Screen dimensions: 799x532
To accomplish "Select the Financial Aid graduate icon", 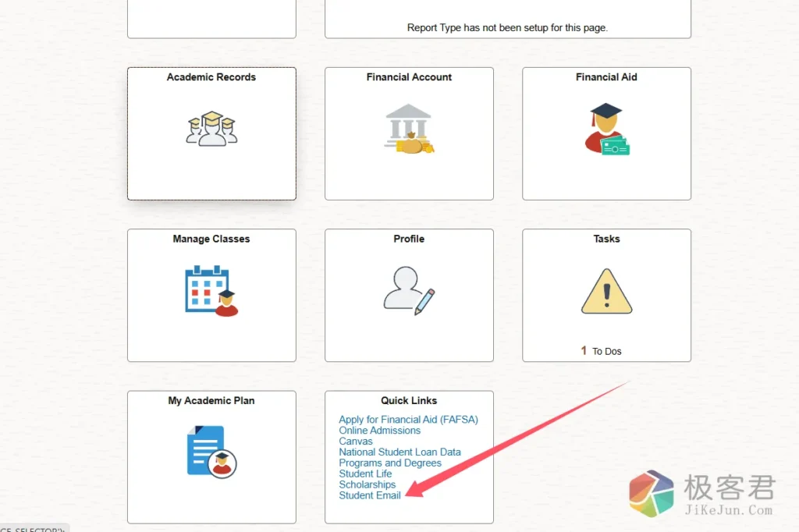I will 607,129.
